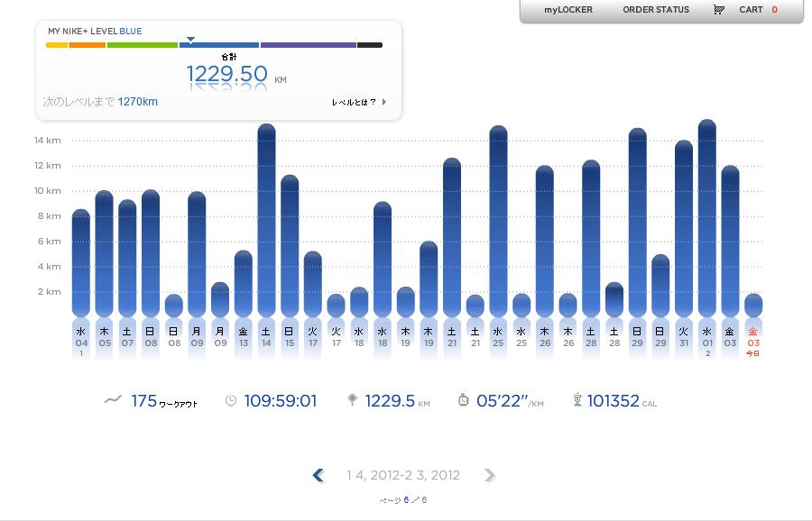This screenshot has height=521, width=812.
Task: Click the 101352 CAL value
Action: [x=622, y=401]
